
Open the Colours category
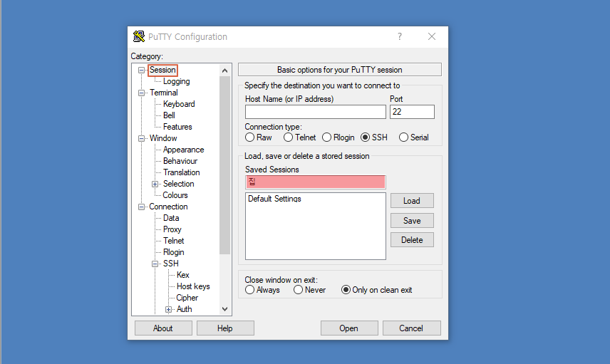175,195
